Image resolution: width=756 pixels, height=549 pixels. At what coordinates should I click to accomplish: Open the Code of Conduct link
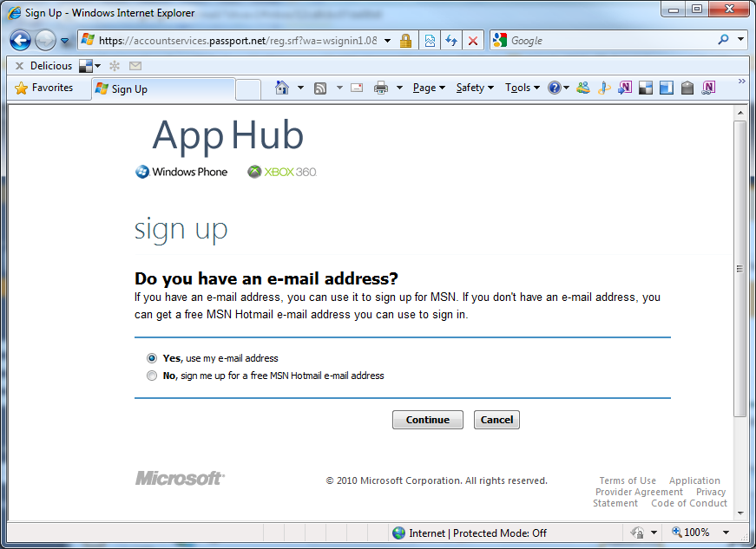pos(689,503)
